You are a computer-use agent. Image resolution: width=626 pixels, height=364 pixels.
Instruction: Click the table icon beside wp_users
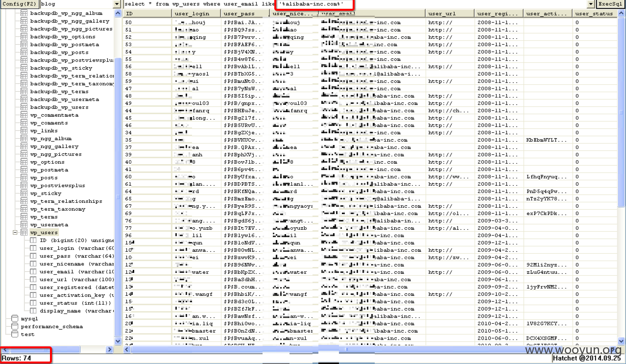click(x=24, y=233)
